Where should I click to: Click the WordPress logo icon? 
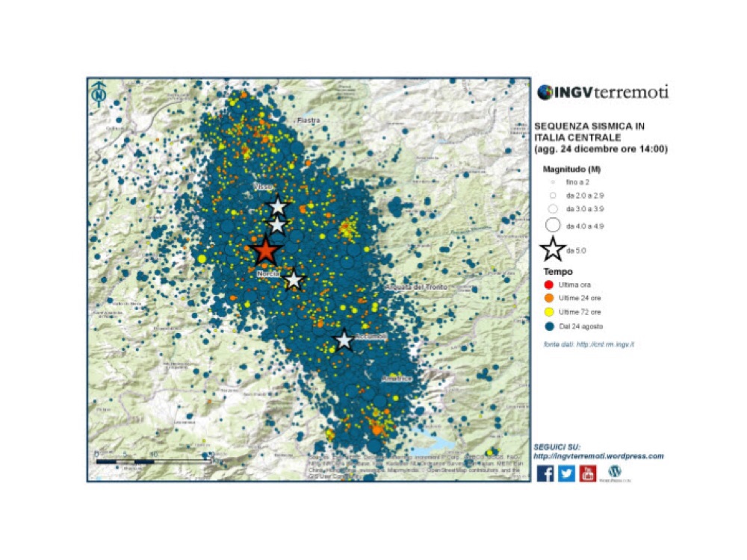(615, 472)
